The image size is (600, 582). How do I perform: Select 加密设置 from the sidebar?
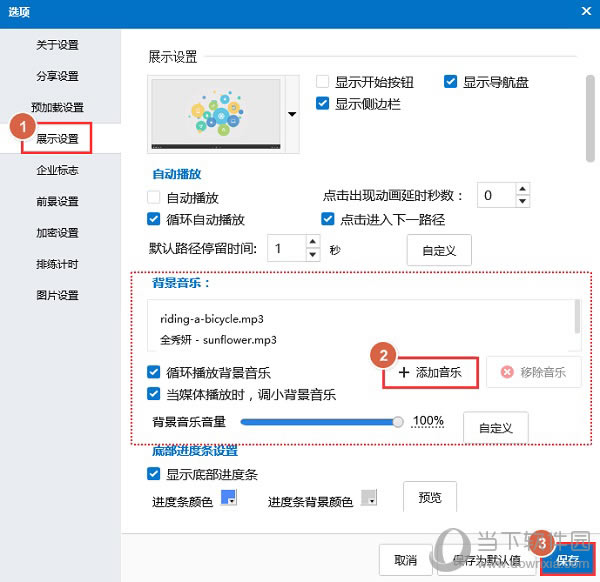57,233
